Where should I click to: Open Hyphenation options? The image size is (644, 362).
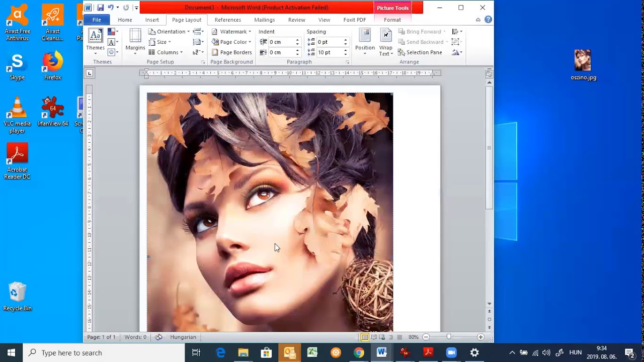(x=198, y=52)
